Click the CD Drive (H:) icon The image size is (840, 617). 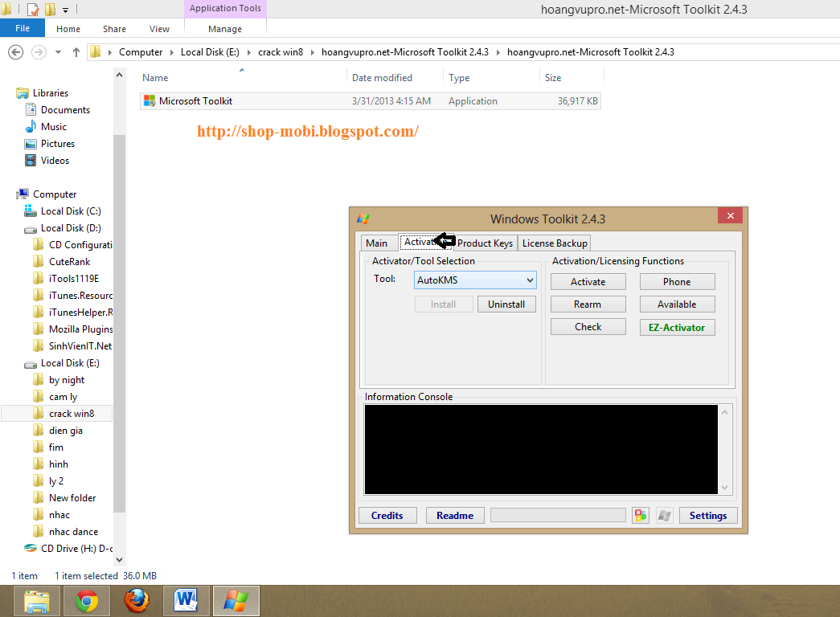(x=31, y=549)
